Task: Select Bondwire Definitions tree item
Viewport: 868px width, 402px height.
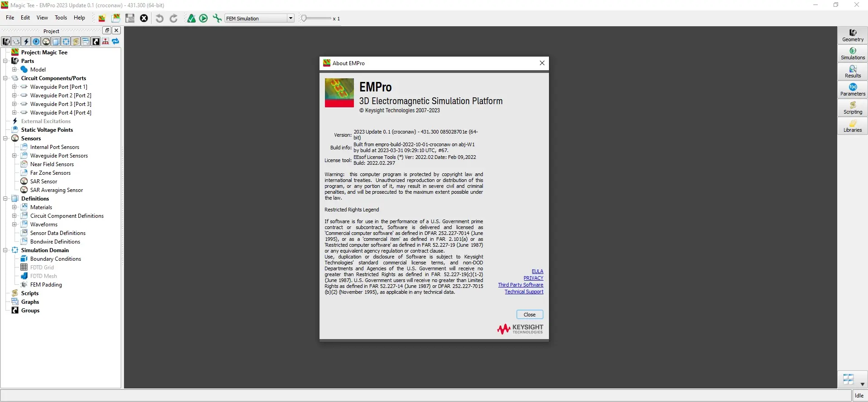Action: (x=55, y=242)
